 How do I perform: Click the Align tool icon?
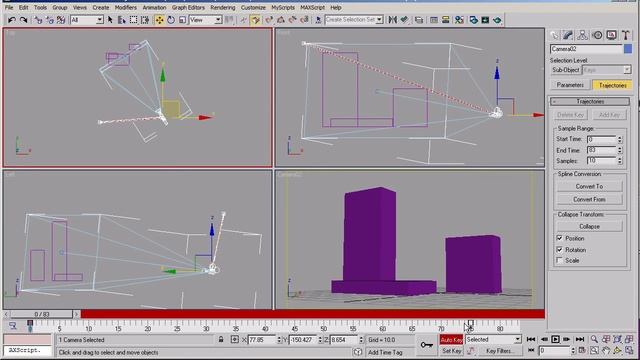pos(404,20)
